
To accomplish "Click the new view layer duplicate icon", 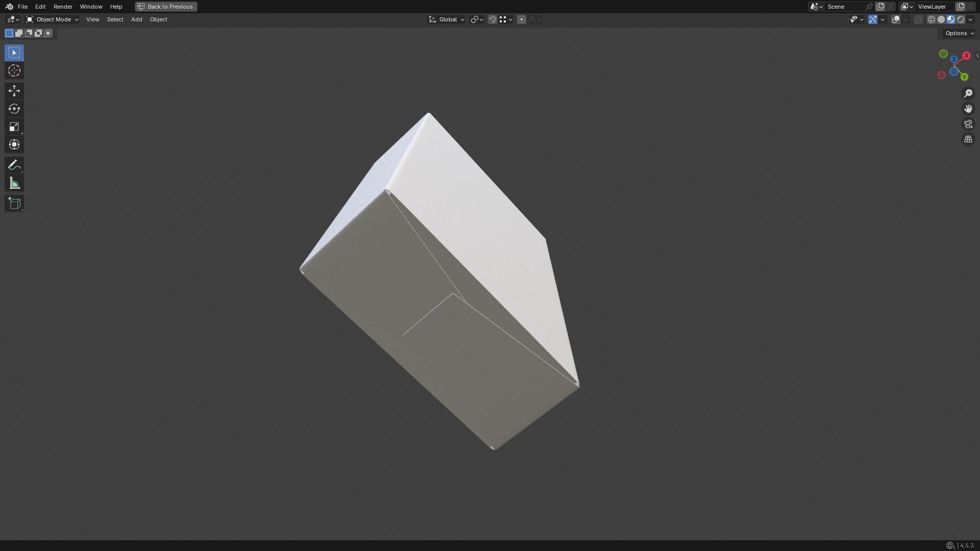I will [x=961, y=7].
